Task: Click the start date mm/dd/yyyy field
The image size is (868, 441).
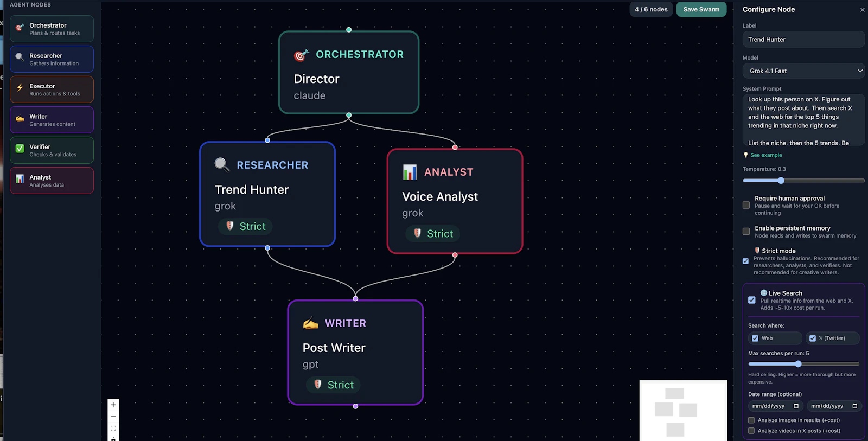Action: coord(775,406)
